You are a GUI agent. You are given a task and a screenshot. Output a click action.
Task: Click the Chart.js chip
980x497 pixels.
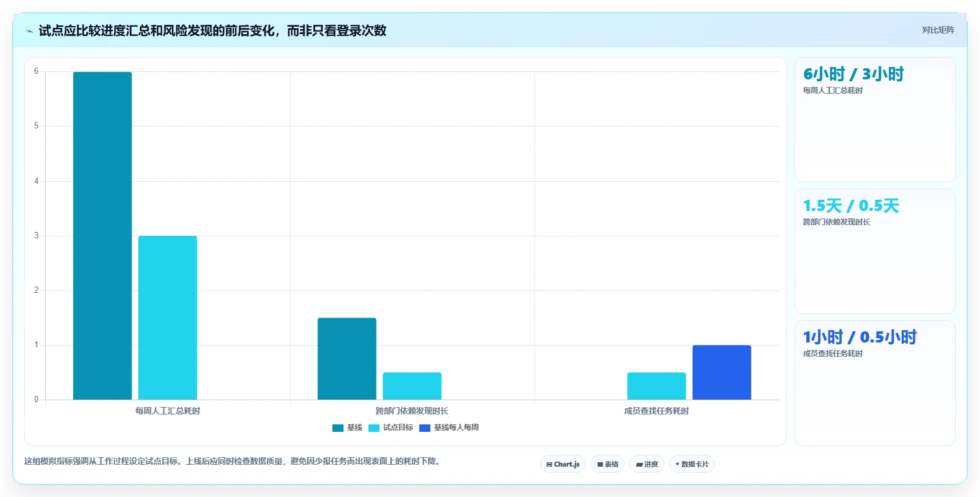[x=563, y=464]
